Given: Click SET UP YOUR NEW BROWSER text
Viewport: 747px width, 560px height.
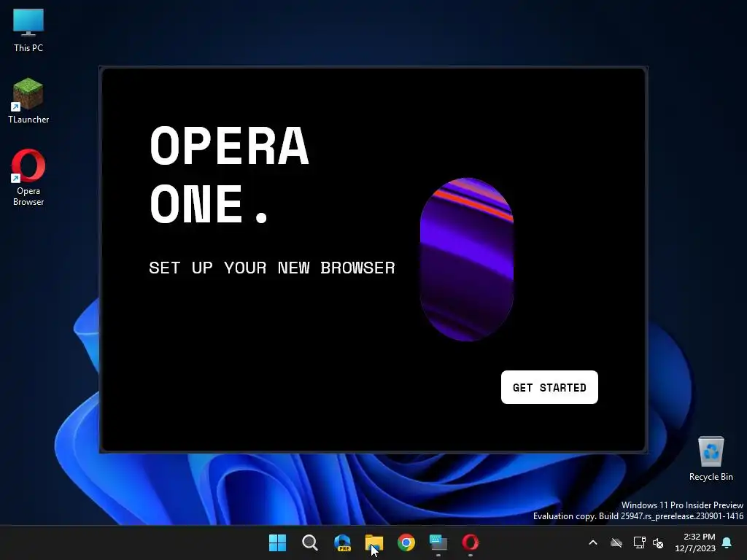Looking at the screenshot, I should click(x=272, y=268).
